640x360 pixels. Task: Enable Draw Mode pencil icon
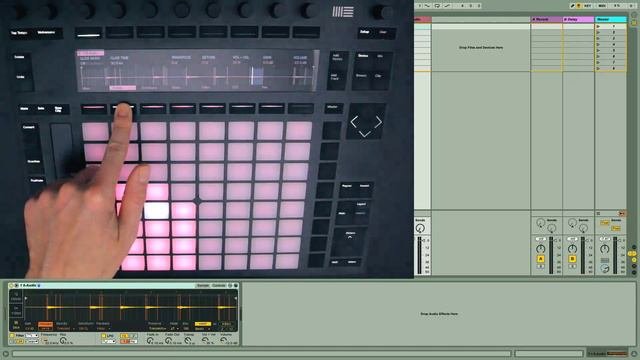pyautogui.click(x=572, y=6)
